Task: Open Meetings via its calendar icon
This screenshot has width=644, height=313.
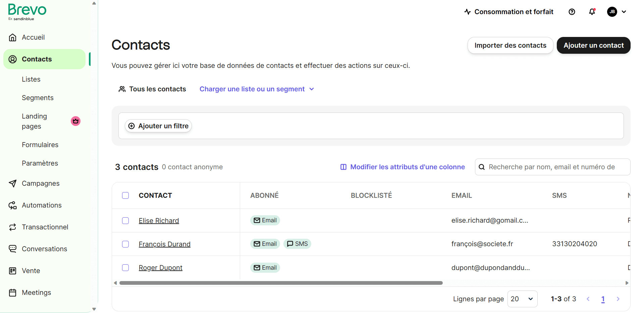Action: (x=13, y=293)
